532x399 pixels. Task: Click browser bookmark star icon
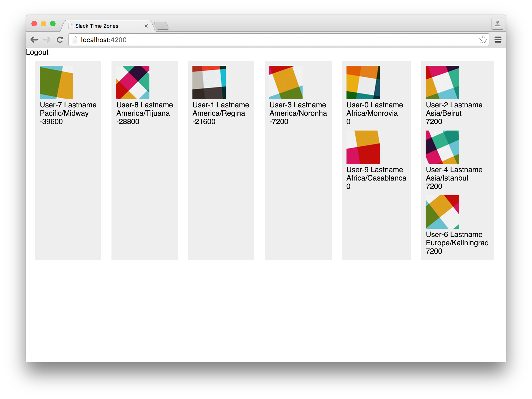pyautogui.click(x=484, y=39)
